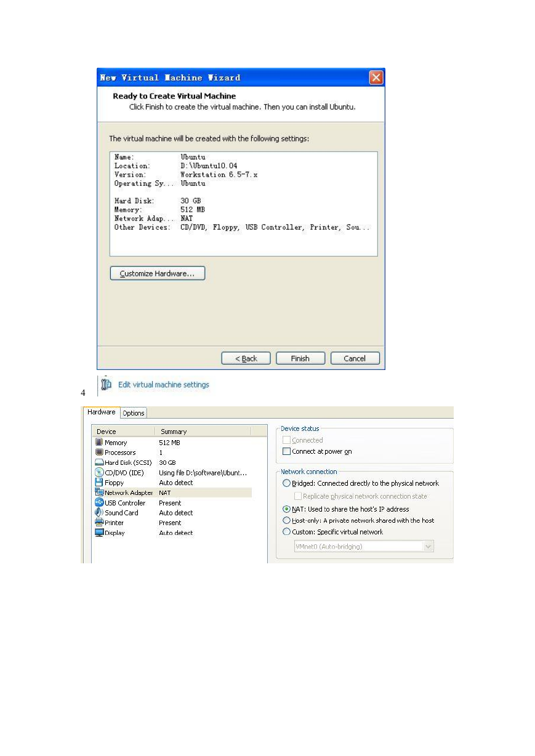This screenshot has width=535, height=756.
Task: Select Host-only private network option
Action: click(286, 520)
